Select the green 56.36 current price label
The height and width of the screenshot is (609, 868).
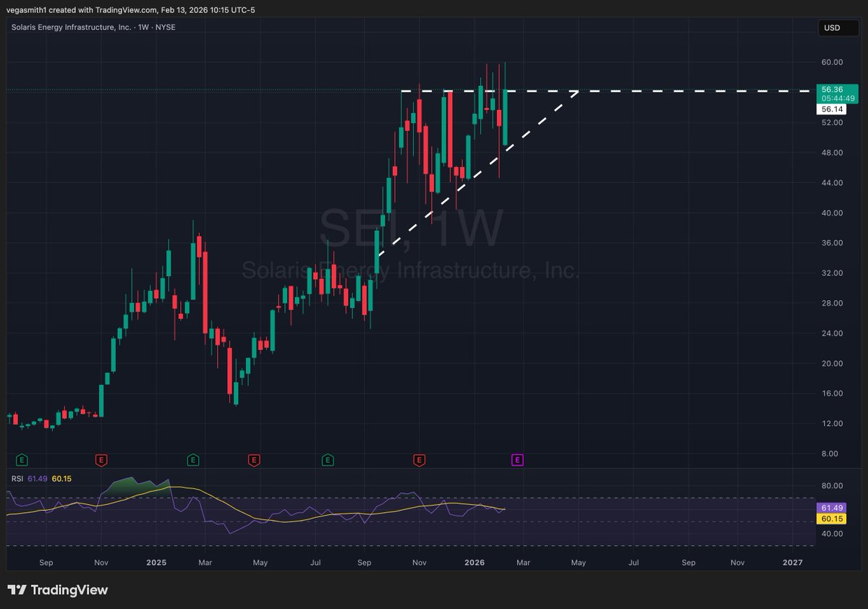pos(838,94)
